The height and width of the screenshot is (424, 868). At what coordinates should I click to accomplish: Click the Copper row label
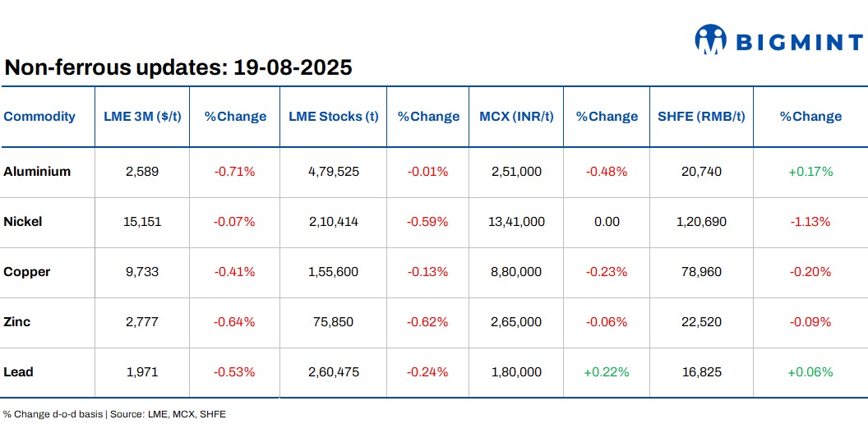[x=27, y=272]
